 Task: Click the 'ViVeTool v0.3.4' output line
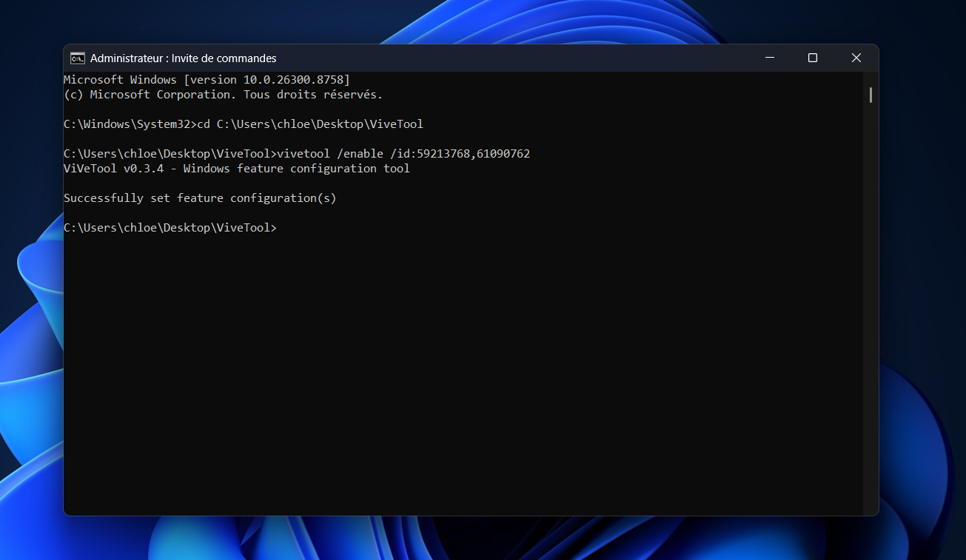pyautogui.click(x=237, y=169)
